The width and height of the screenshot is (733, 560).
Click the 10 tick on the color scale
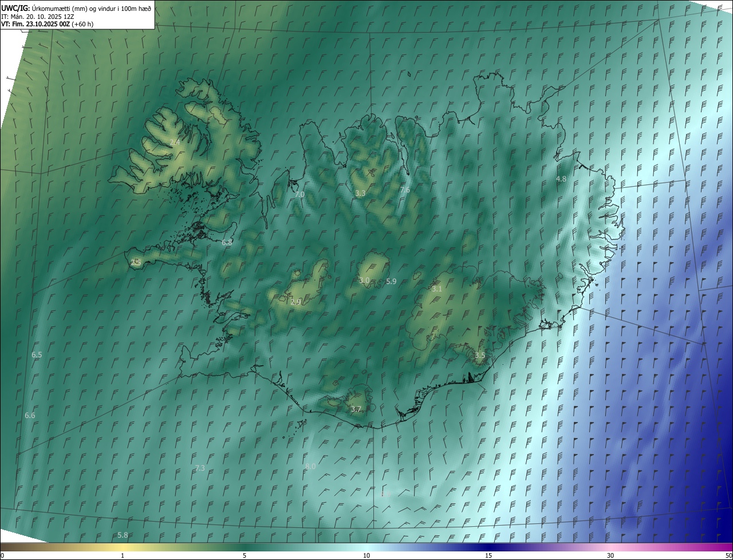coord(366,556)
